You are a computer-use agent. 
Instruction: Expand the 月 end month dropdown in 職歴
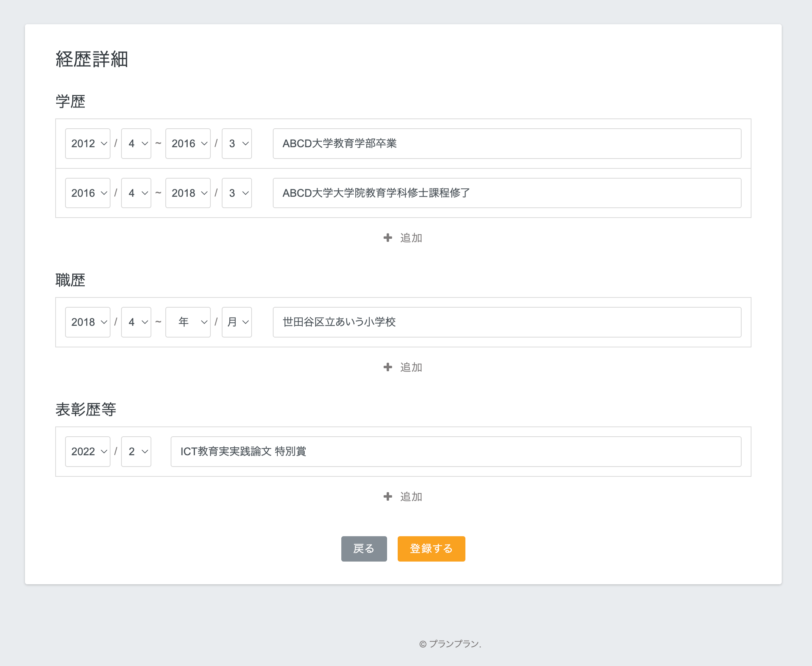point(236,322)
